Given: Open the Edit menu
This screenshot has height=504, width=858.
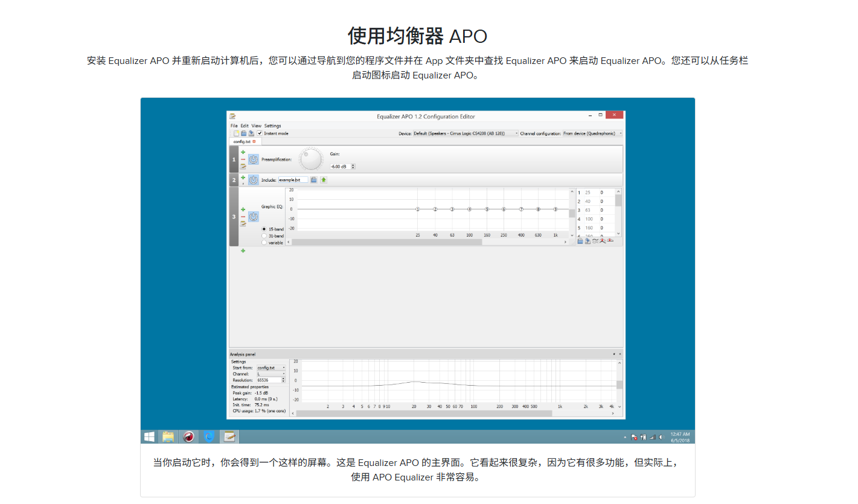Looking at the screenshot, I should coord(245,126).
